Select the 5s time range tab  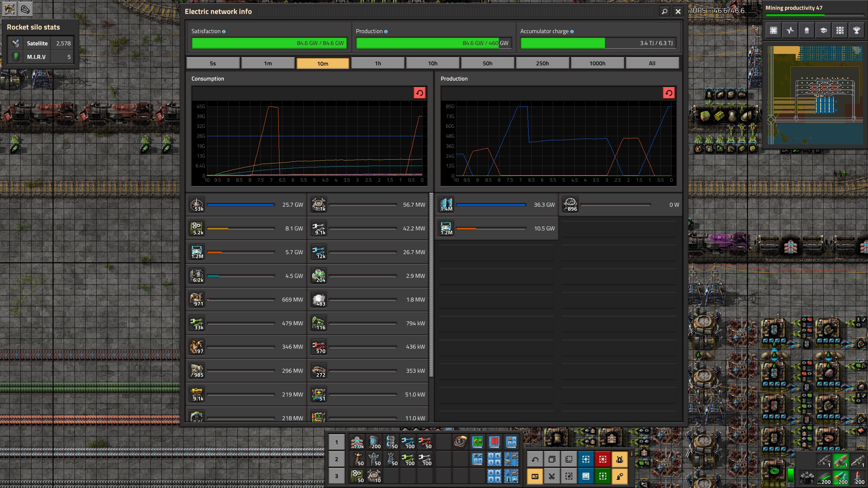point(213,63)
